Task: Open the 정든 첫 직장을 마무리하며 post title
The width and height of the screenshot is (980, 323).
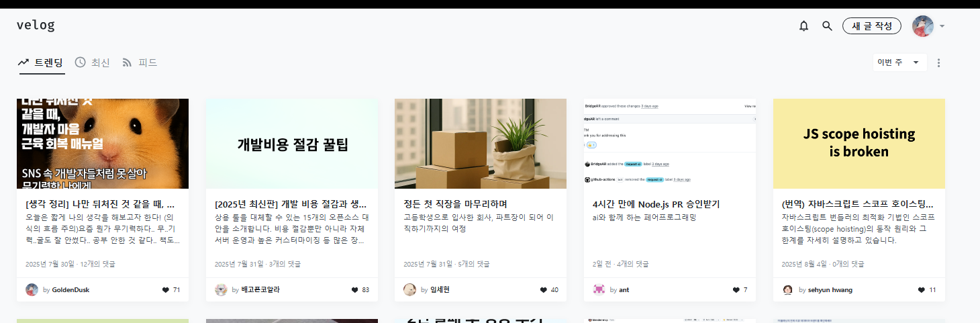Action: (455, 203)
